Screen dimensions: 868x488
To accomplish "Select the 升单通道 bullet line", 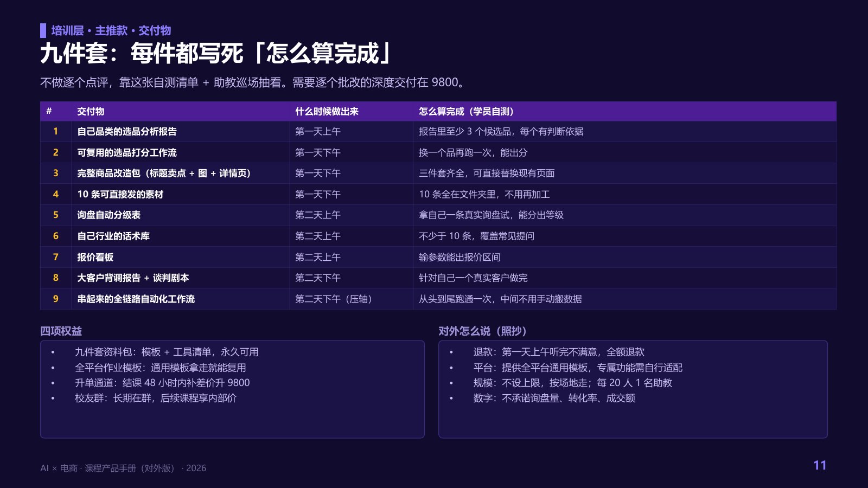I will 162,383.
